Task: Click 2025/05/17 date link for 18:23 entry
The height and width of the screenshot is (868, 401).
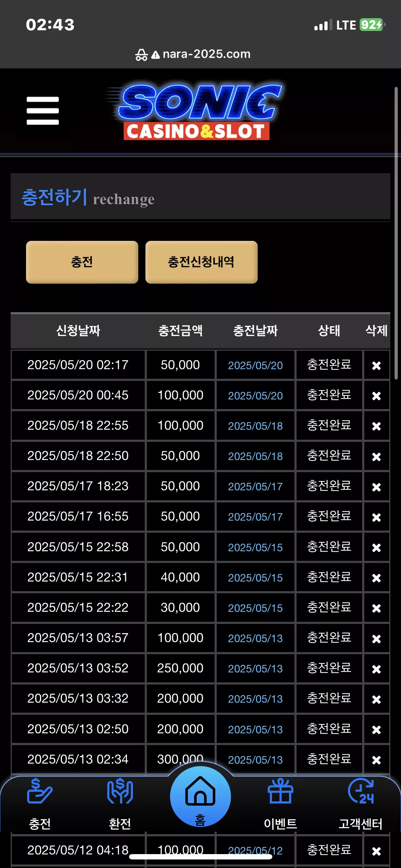Action: point(255,486)
